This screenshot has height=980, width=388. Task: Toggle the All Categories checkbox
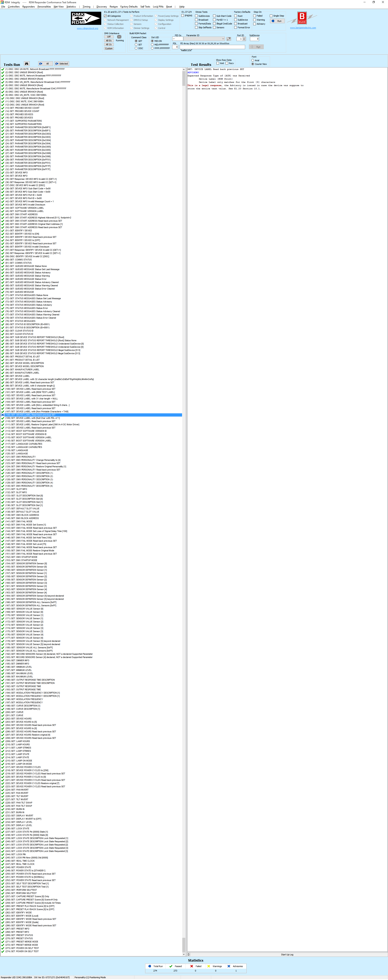click(105, 16)
